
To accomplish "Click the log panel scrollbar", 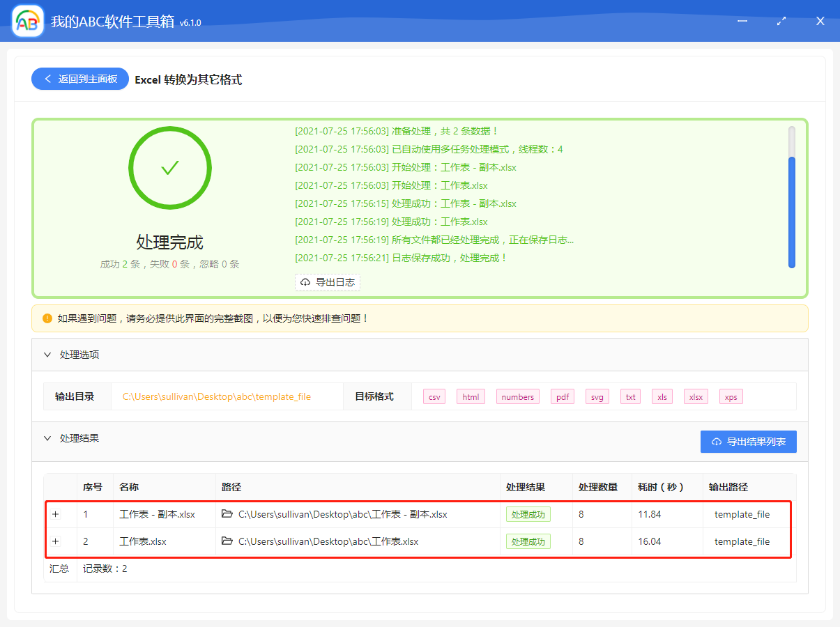I will (x=792, y=209).
